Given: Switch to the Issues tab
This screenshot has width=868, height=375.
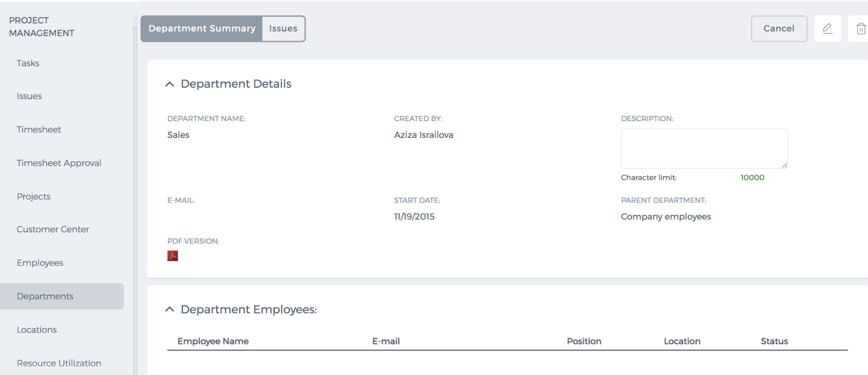Looking at the screenshot, I should coord(283,28).
